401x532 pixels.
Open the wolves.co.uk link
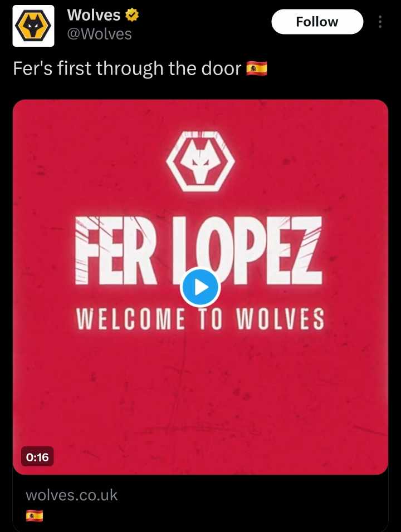click(72, 495)
